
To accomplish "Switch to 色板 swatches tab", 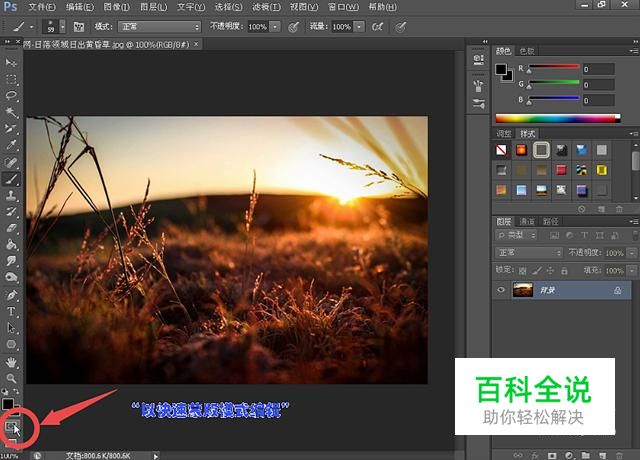I will tap(527, 51).
